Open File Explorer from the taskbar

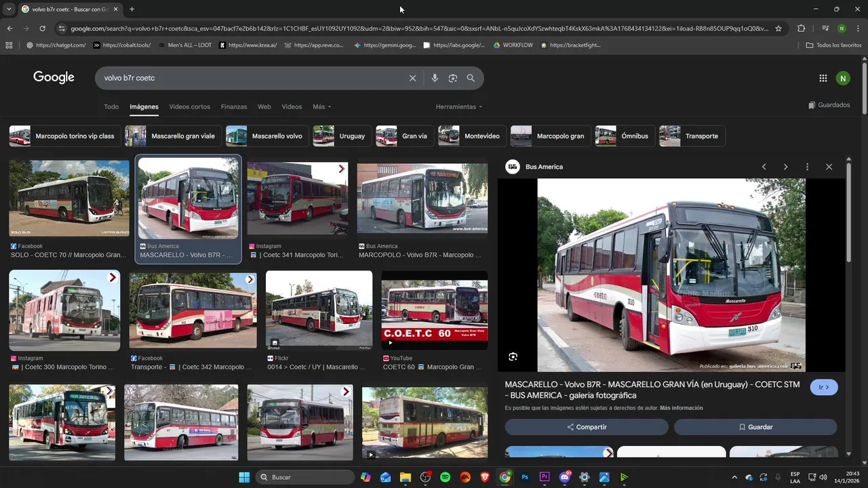405,477
